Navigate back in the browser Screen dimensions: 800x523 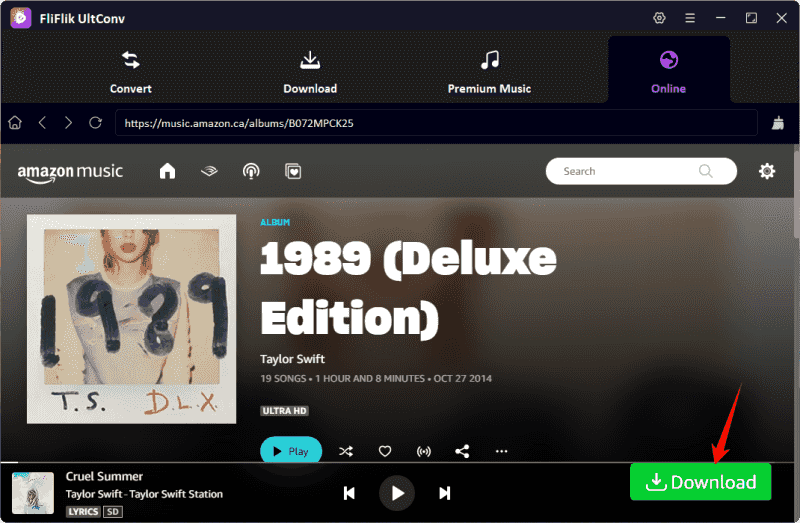click(42, 122)
